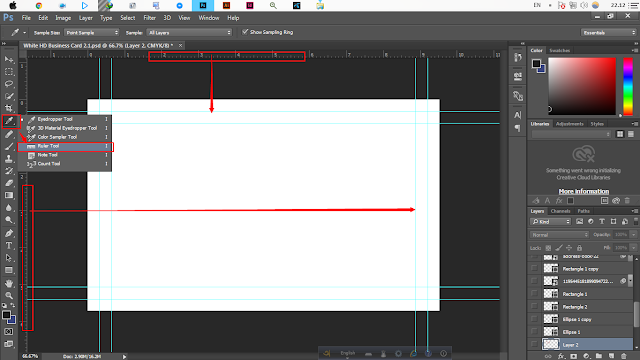Image resolution: width=640 pixels, height=360 pixels.
Task: Open the Sample Size dropdown
Action: tap(92, 32)
